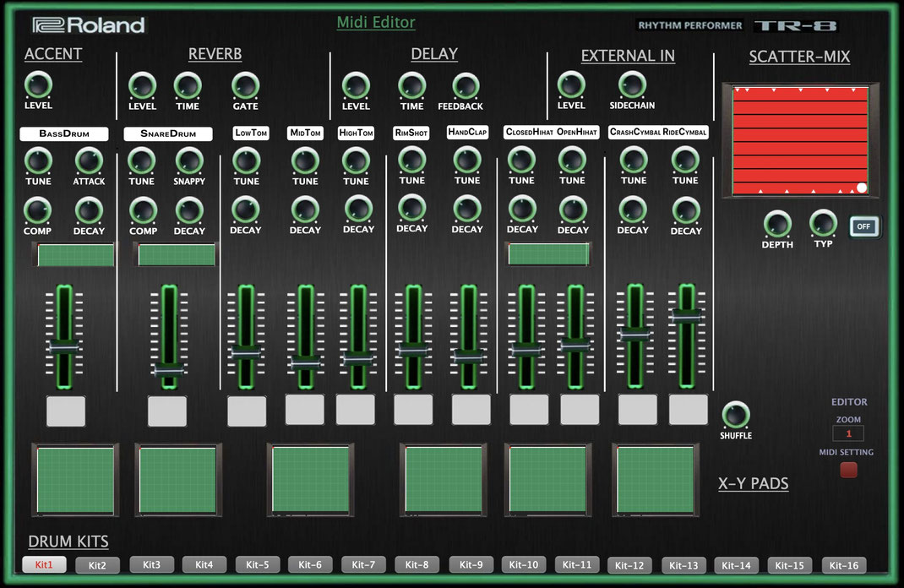This screenshot has height=588, width=904.
Task: Switch to drum kit Kit-8
Action: [417, 564]
